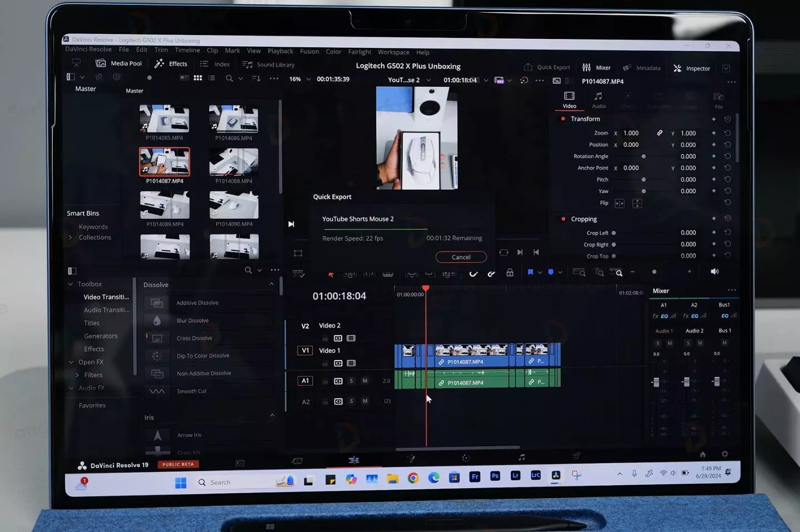Switch media pool to list view
Image resolution: width=800 pixels, height=532 pixels.
[211, 78]
